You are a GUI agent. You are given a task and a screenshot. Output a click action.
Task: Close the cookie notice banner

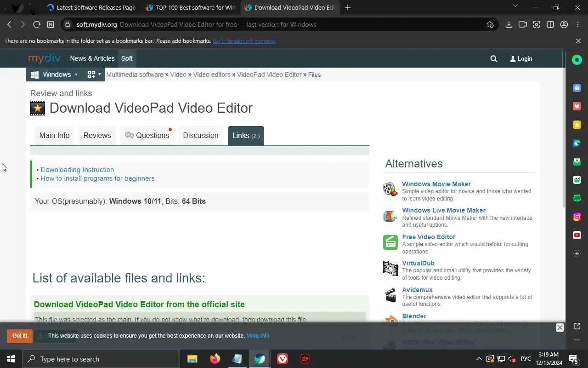point(560,328)
